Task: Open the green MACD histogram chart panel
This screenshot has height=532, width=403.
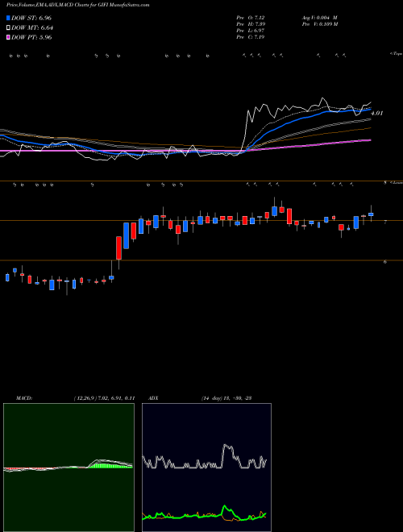Action: click(69, 468)
